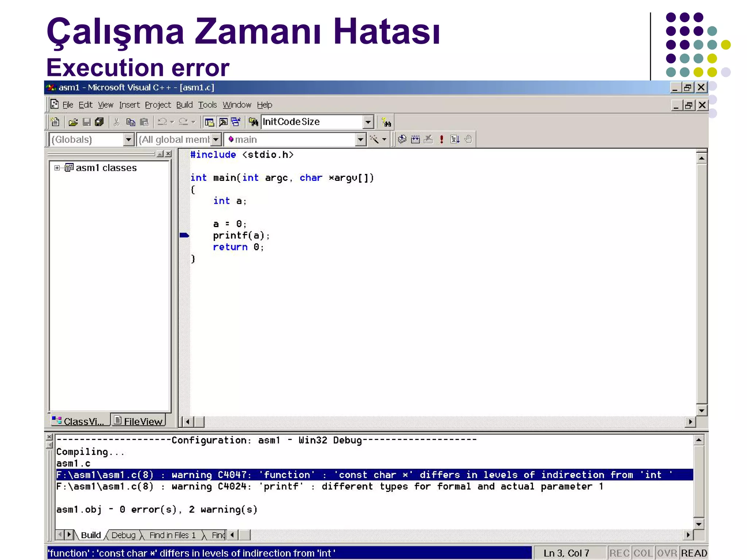Click the asm1 classes tree item
Image resolution: width=747 pixels, height=560 pixels.
click(106, 168)
